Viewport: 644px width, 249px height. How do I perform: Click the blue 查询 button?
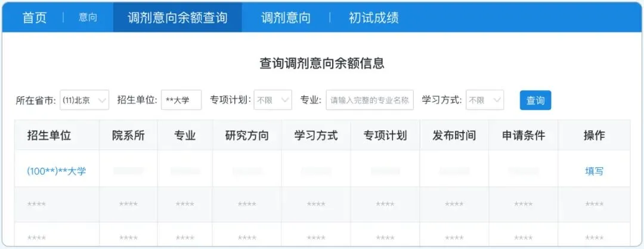click(535, 100)
